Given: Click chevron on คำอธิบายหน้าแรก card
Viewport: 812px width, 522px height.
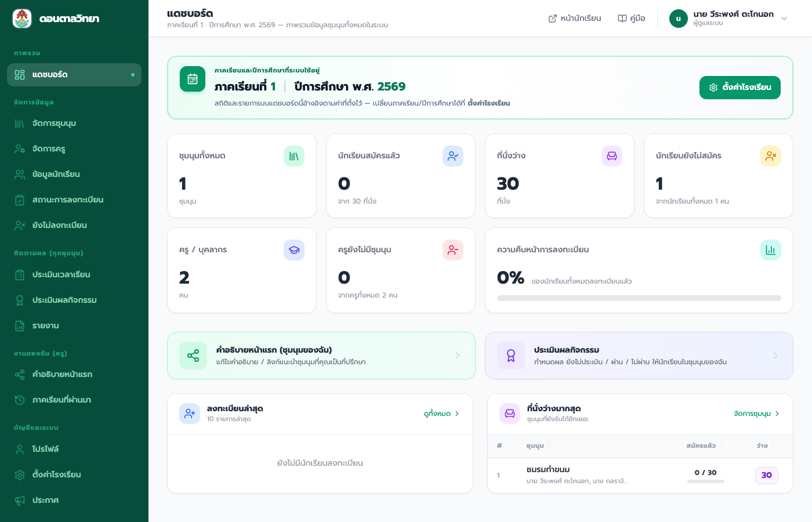Looking at the screenshot, I should 458,356.
